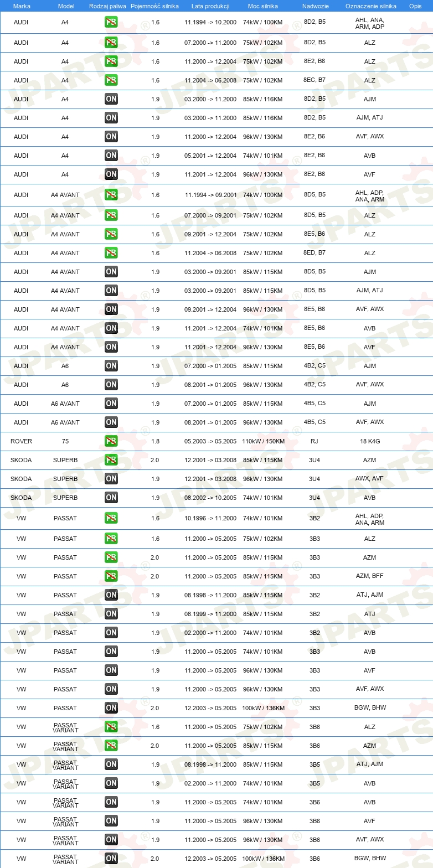Select the Moc silnika column header
433x868 pixels.
click(x=262, y=6)
